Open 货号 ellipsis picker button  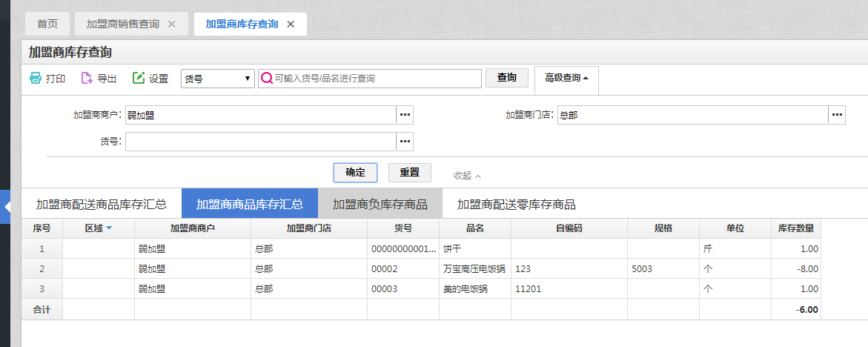pyautogui.click(x=405, y=141)
